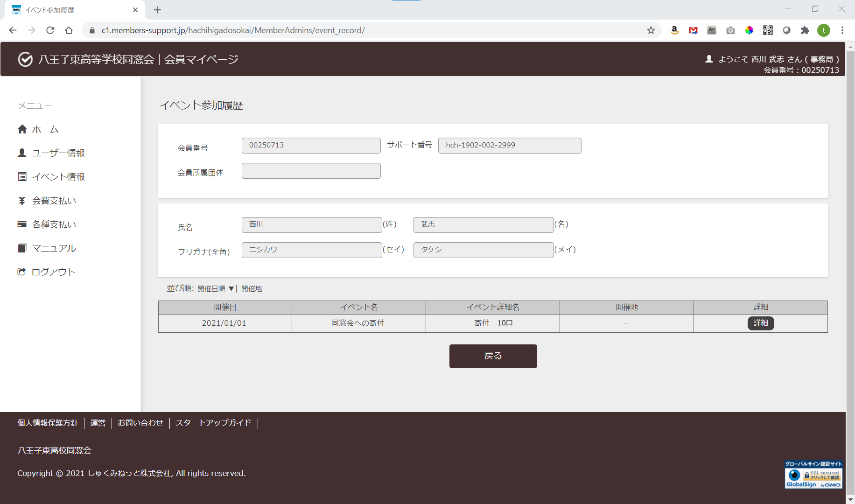
Task: Open イベント情報 list icon in menu
Action: 22,176
